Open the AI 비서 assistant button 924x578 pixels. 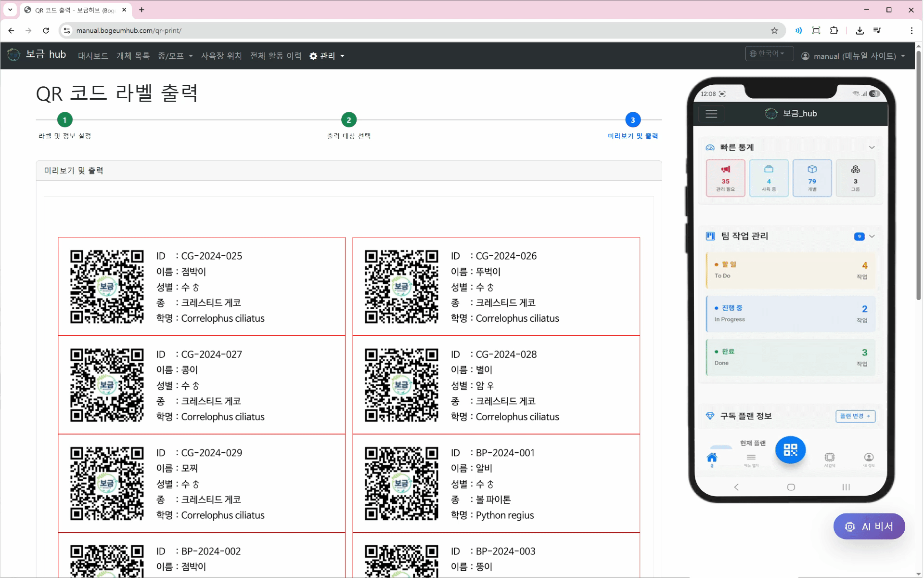tap(869, 526)
